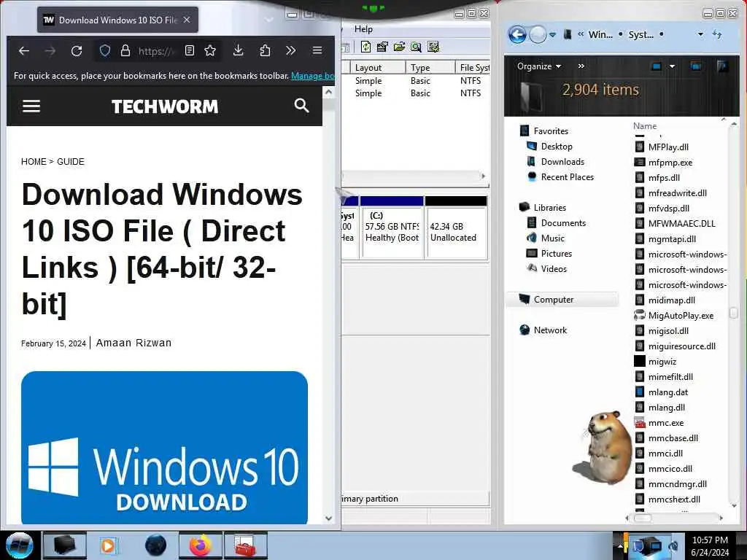Click the TECHWORM logo
Viewport: 747px width, 560px height.
(x=164, y=106)
